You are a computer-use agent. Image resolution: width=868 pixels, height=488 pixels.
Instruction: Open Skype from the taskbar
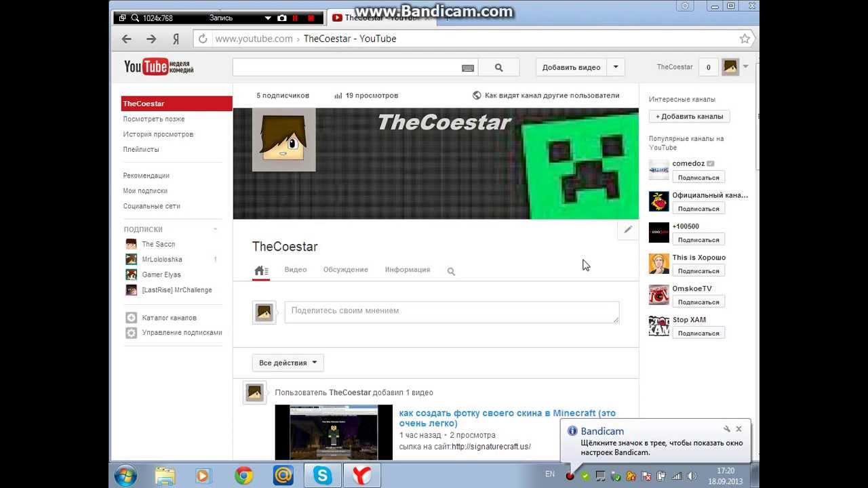[323, 475]
